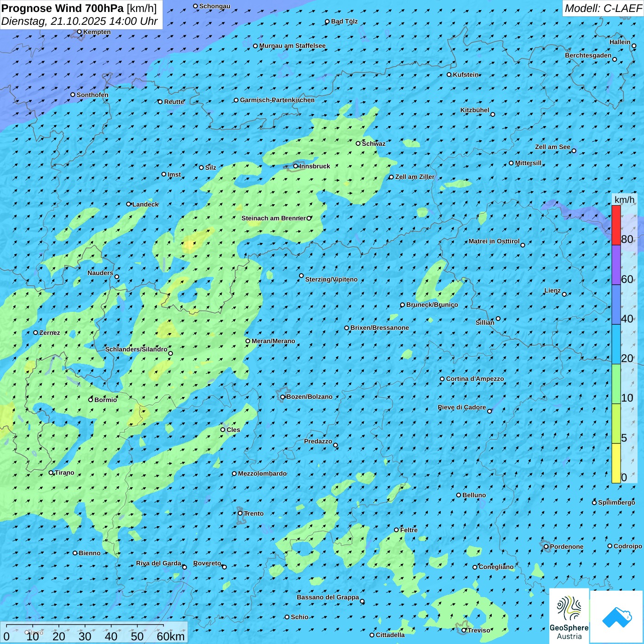This screenshot has height=644, width=644.
Task: Click the 'Codroipo' label
Action: pos(628,546)
